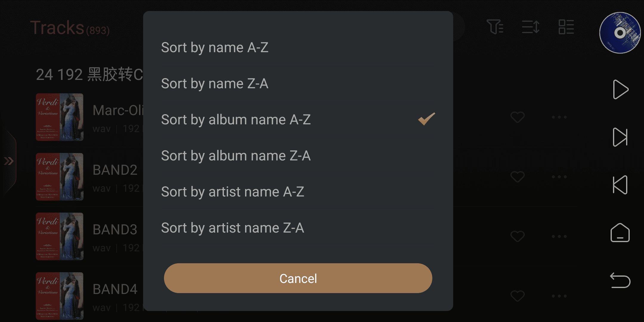Viewport: 644px width, 322px height.
Task: Switch the list view layout icon
Action: pos(566,27)
